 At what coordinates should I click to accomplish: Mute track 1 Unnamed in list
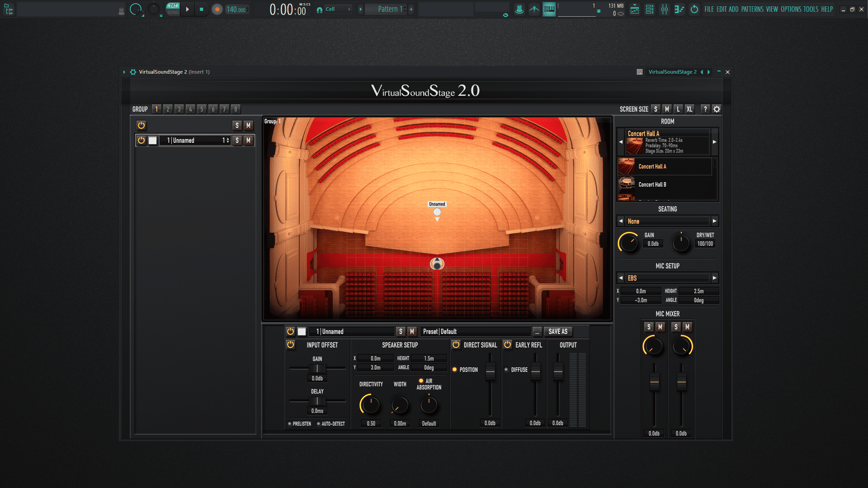(248, 141)
